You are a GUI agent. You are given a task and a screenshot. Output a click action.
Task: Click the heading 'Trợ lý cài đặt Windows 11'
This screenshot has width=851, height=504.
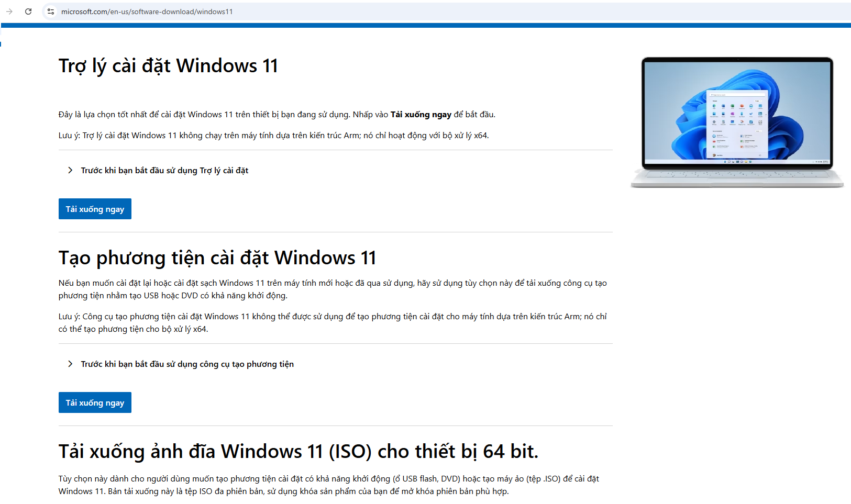click(168, 66)
